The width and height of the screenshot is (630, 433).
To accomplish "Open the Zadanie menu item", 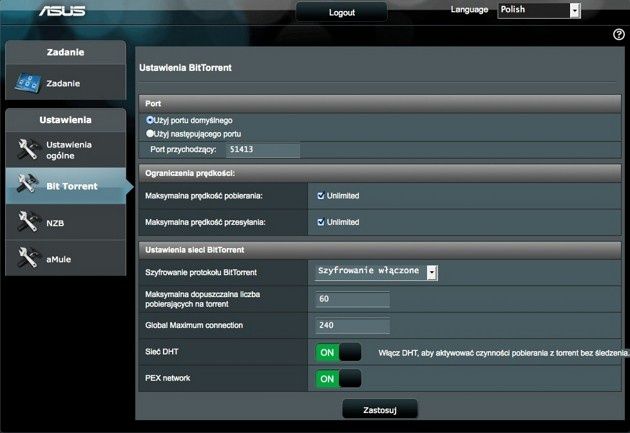I will 65,83.
